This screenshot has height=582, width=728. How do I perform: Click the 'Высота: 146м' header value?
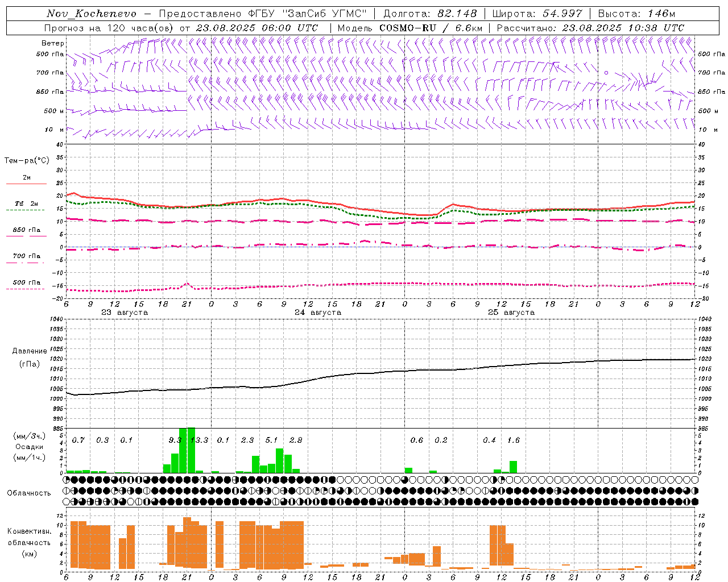click(x=636, y=14)
